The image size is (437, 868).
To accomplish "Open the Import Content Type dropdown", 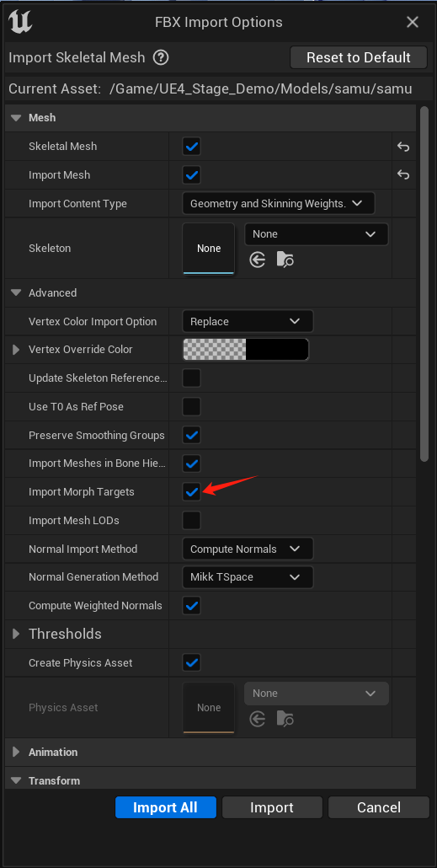I will coord(278,203).
